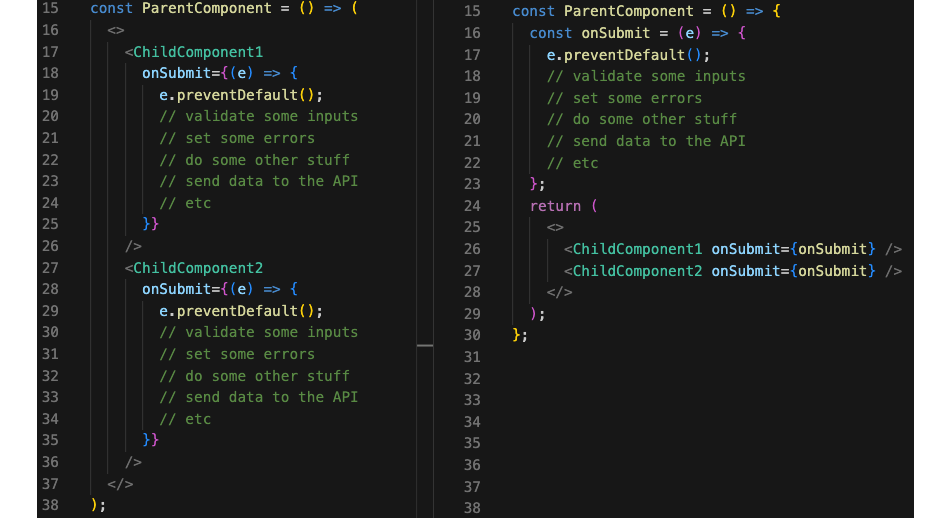The height and width of the screenshot is (518, 950).
Task: Click ParentComponent on line 15 of right editor
Action: pyautogui.click(x=629, y=12)
